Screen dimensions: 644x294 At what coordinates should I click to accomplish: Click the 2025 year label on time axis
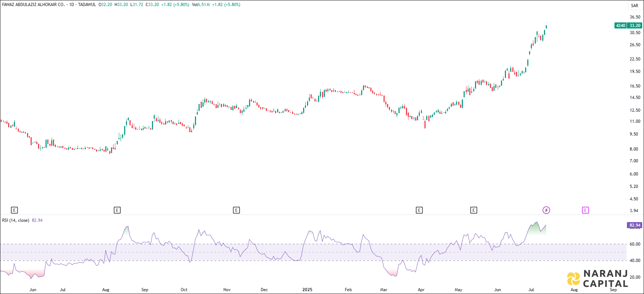pyautogui.click(x=307, y=290)
